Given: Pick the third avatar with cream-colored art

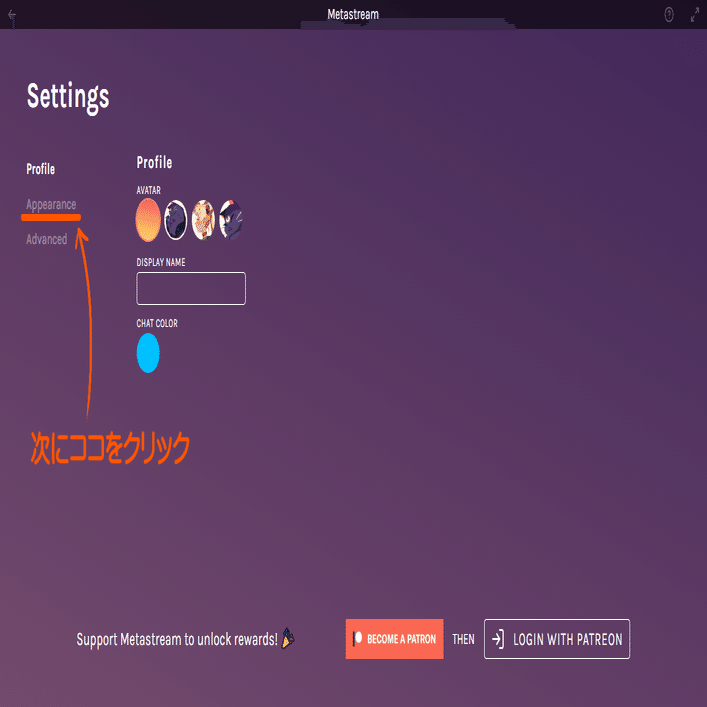Looking at the screenshot, I should coord(203,220).
